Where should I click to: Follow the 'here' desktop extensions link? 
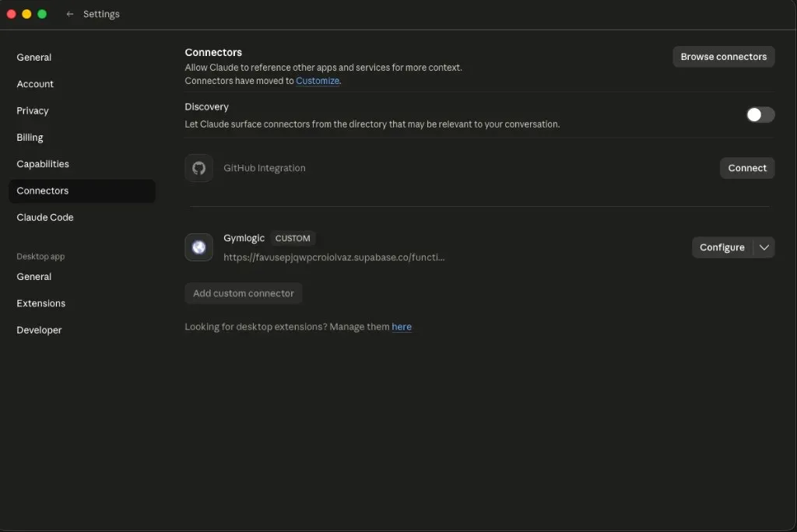pos(402,327)
